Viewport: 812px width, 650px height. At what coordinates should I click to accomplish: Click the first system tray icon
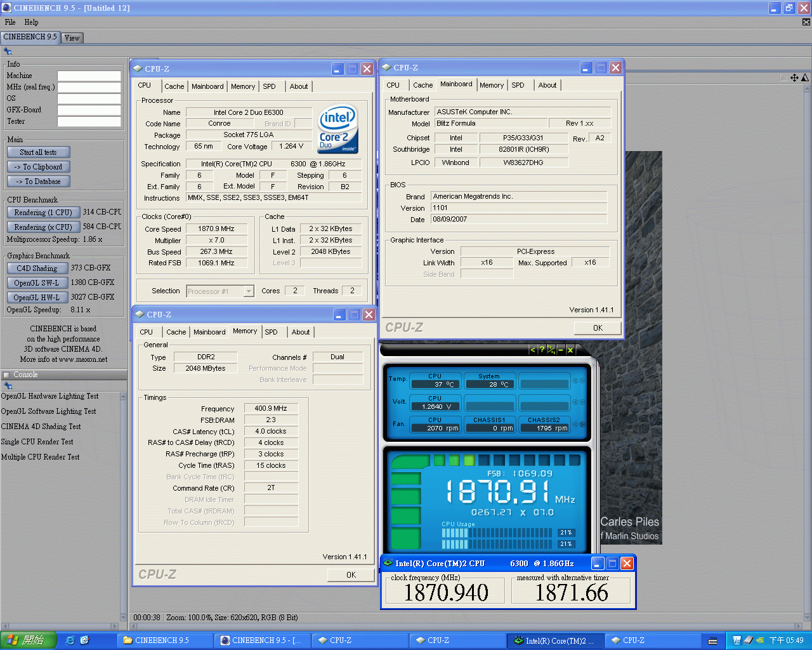[737, 640]
